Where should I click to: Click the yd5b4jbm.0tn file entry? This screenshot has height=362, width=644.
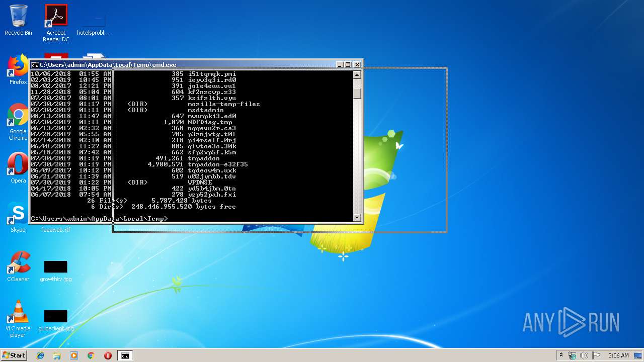coord(212,189)
